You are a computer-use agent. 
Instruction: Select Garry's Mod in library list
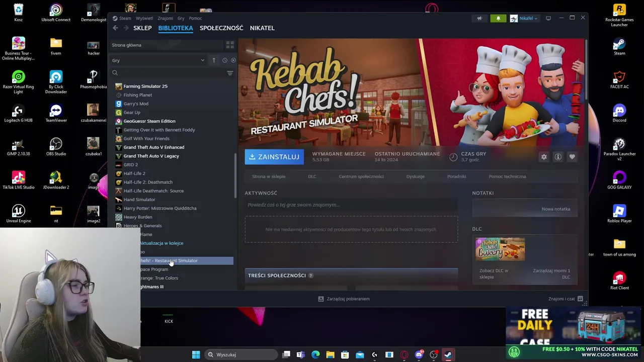point(136,104)
